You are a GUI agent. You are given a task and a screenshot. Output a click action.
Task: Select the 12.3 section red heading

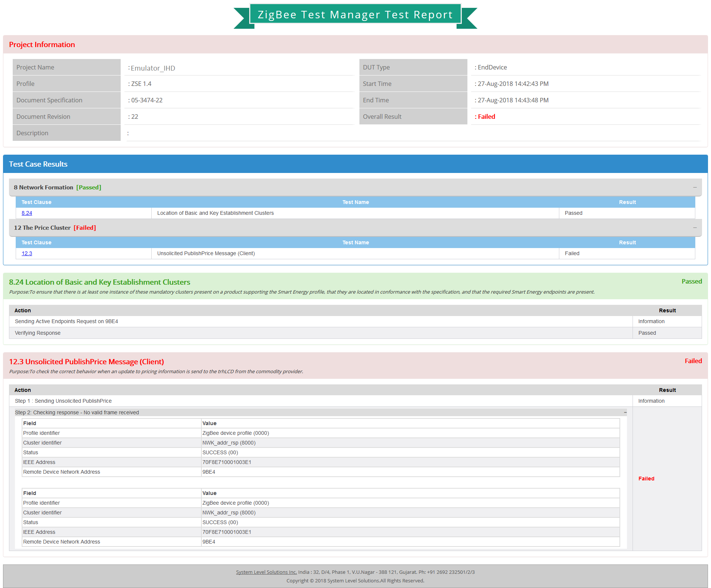click(x=86, y=362)
